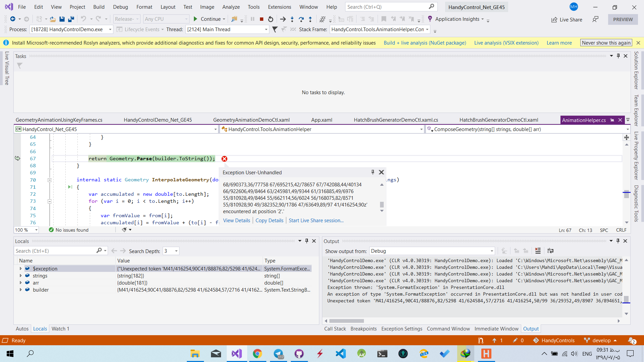This screenshot has height=362, width=644.
Task: Click the thread filter funnel icon
Action: click(275, 29)
